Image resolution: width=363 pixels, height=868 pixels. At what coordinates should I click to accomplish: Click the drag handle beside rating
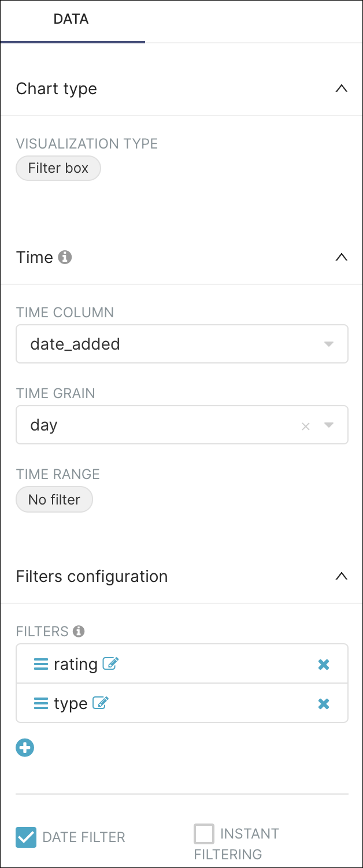coord(40,663)
